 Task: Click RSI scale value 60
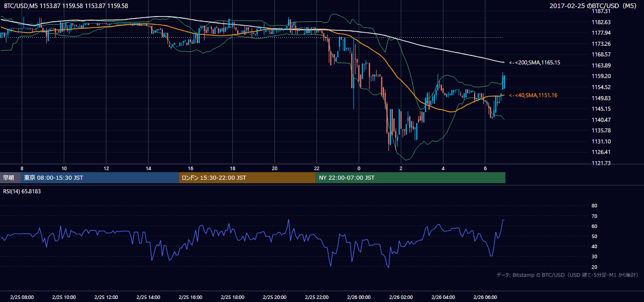tap(594, 226)
